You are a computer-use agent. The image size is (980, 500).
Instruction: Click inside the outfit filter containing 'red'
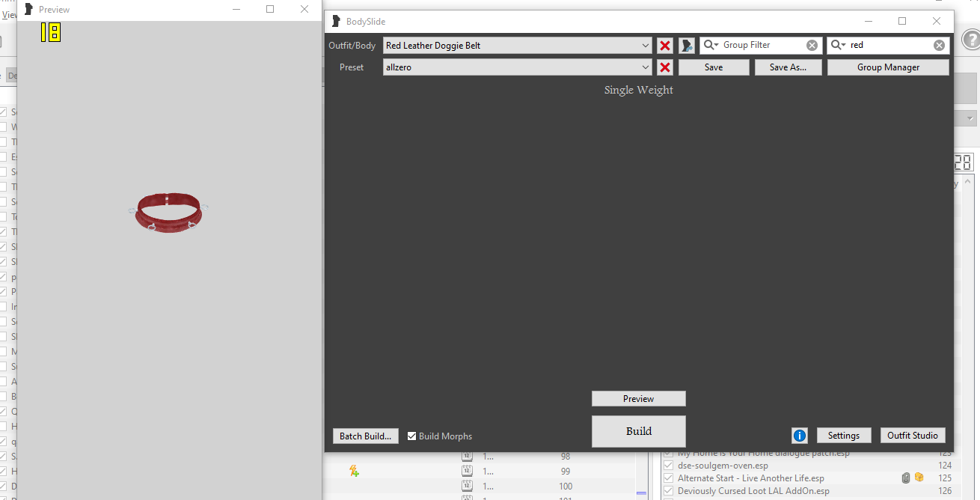tap(889, 45)
